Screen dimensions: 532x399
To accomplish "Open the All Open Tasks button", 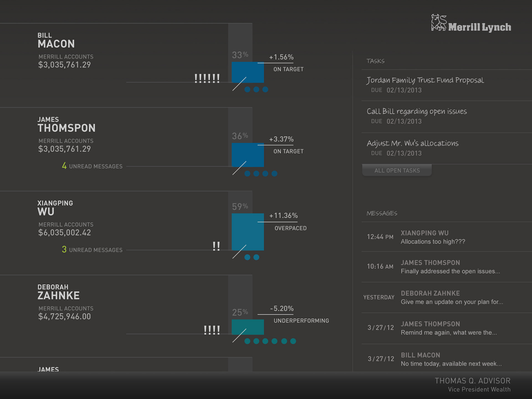I will click(x=397, y=170).
